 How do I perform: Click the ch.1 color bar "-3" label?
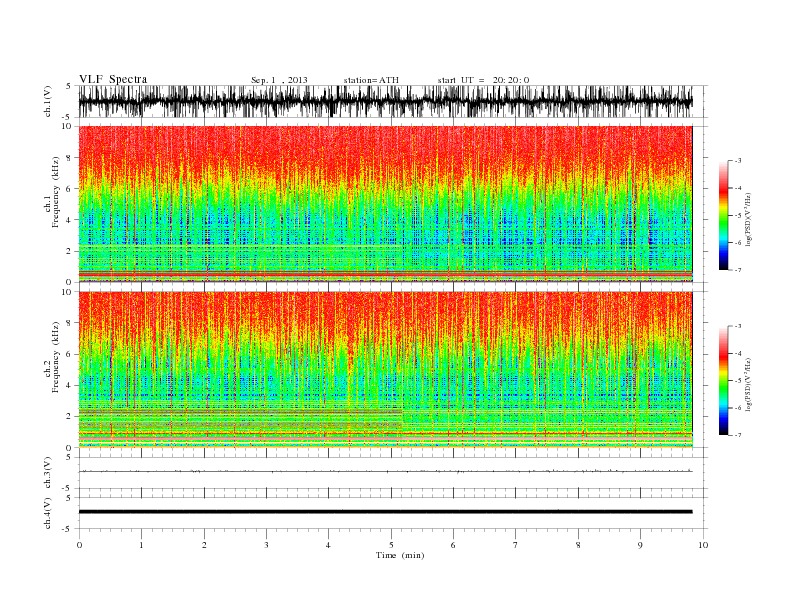[x=737, y=161]
